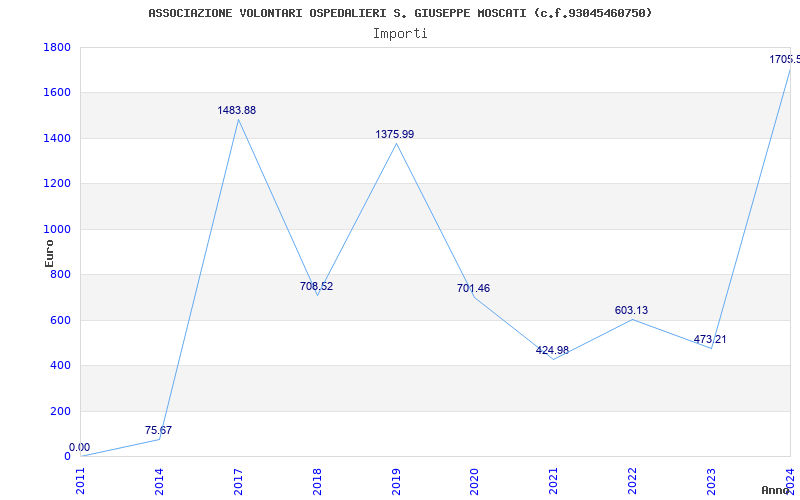Click the 1600 y-axis tick label

point(57,93)
